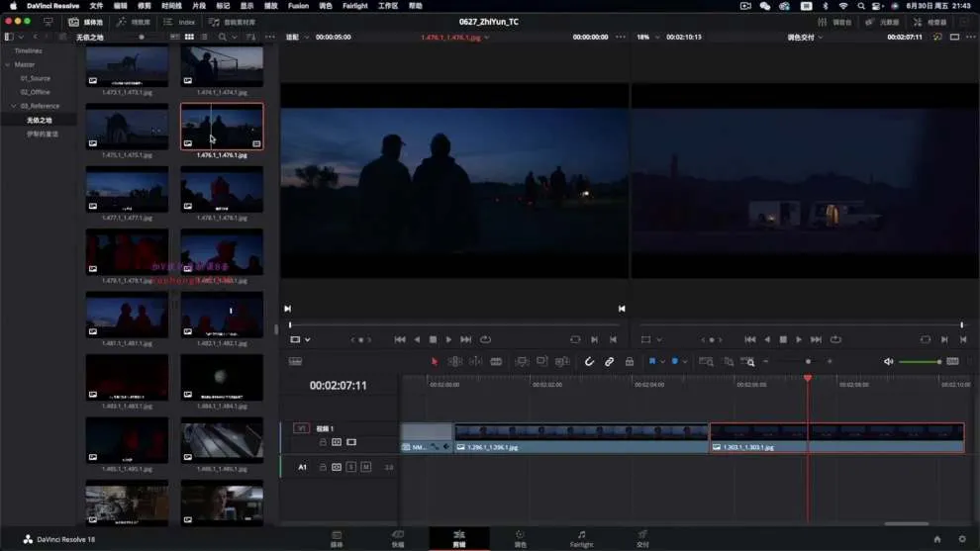980x551 pixels.
Task: Open the flag color dropdown arrow
Action: [x=663, y=362]
